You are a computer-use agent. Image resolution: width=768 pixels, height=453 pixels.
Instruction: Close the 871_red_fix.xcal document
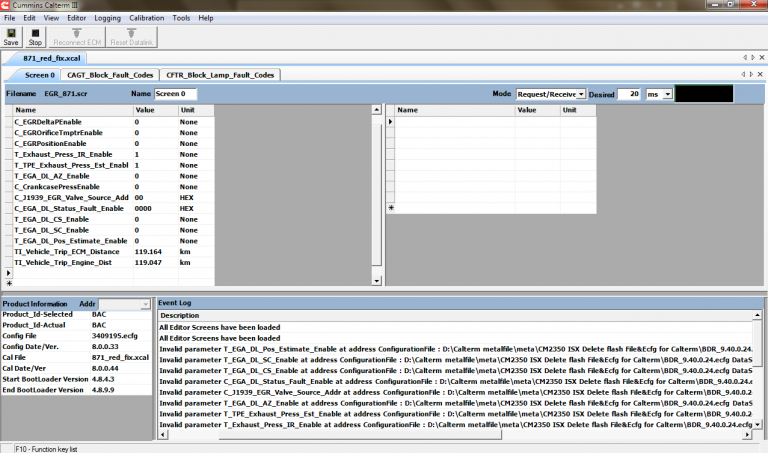[762, 57]
